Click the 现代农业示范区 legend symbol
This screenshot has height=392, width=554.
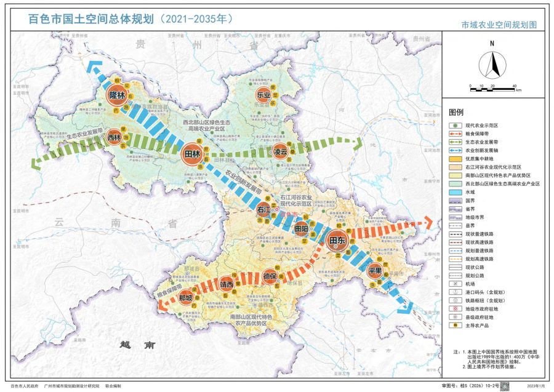[456, 126]
